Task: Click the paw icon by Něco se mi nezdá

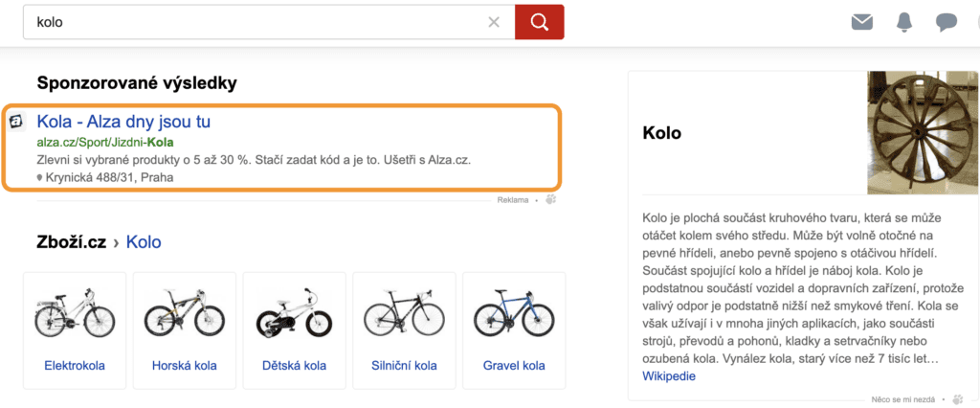Action: tap(957, 398)
